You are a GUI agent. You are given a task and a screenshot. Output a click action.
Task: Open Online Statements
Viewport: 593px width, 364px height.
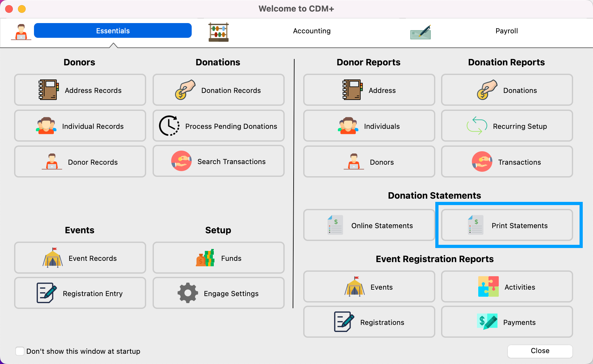[x=369, y=225]
